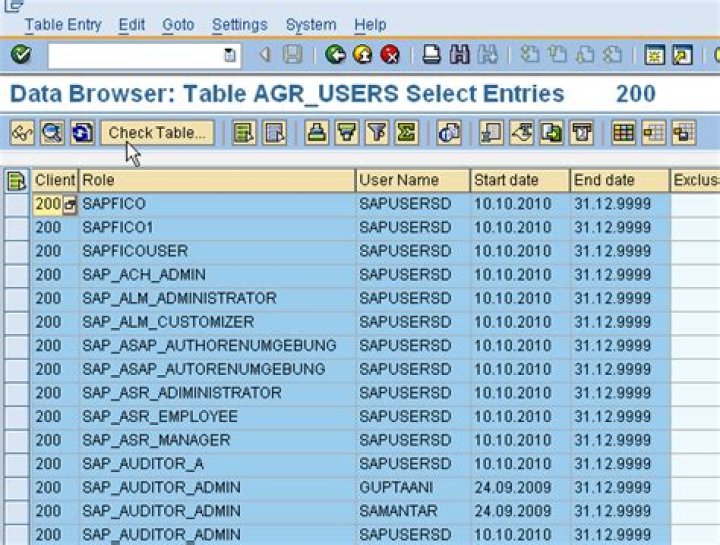Click the Print icon in standard toolbar
The image size is (720, 545).
(432, 55)
